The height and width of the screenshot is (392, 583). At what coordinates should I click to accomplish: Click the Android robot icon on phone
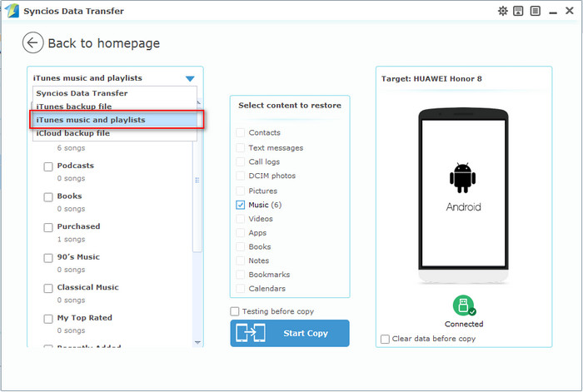(462, 178)
